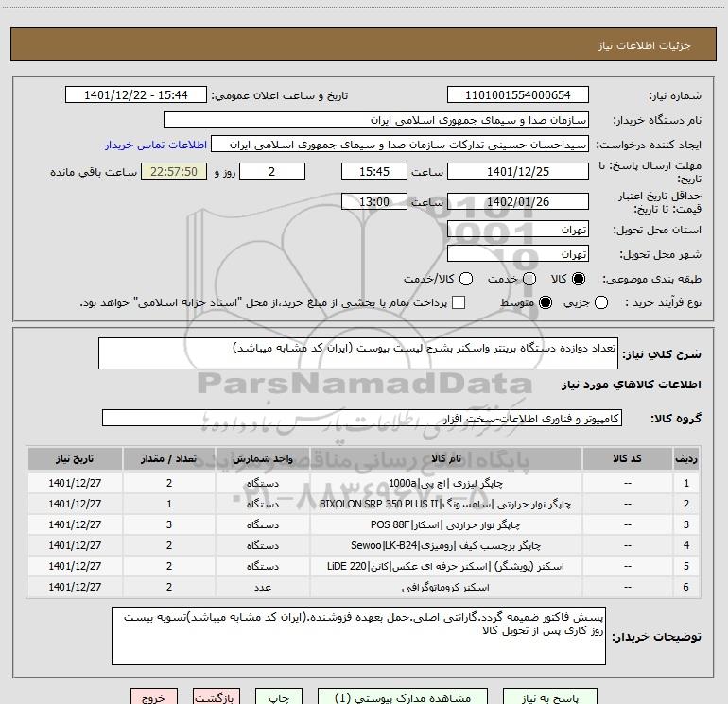Click the تاریخ نیاز column header
The width and height of the screenshot is (728, 704).
coord(75,458)
